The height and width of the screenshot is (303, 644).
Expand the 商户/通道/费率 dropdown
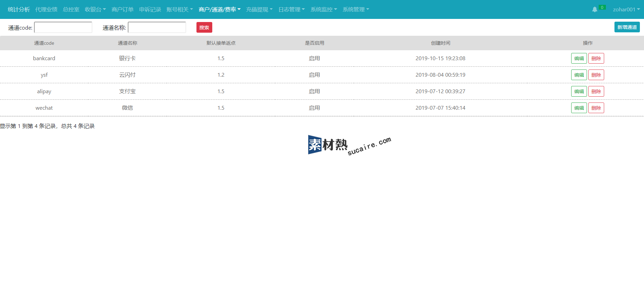220,10
